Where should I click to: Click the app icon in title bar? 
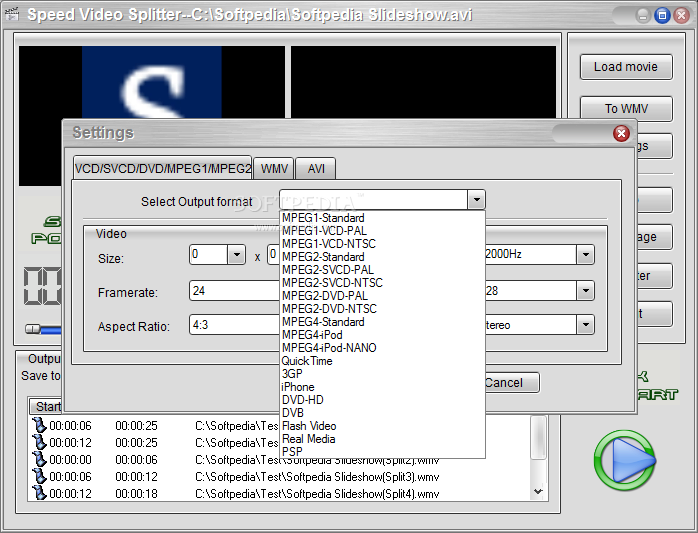12,14
